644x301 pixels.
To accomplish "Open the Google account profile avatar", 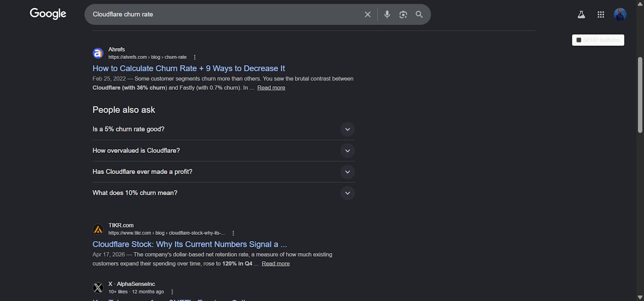I will point(620,14).
